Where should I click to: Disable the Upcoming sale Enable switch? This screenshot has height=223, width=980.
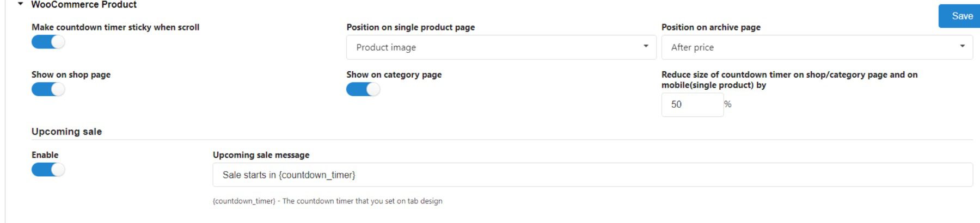tap(48, 170)
